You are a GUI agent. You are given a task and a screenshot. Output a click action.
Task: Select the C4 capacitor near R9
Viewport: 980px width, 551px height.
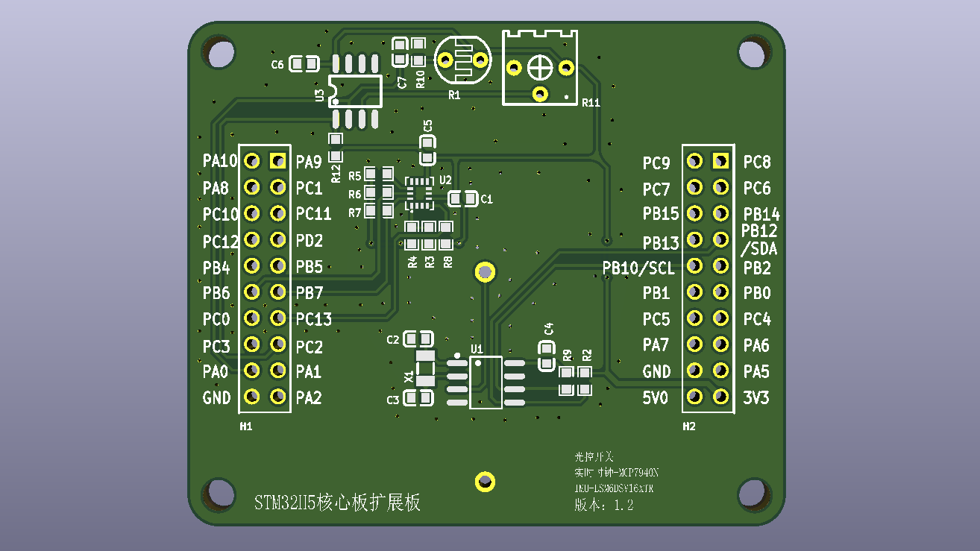(x=547, y=356)
